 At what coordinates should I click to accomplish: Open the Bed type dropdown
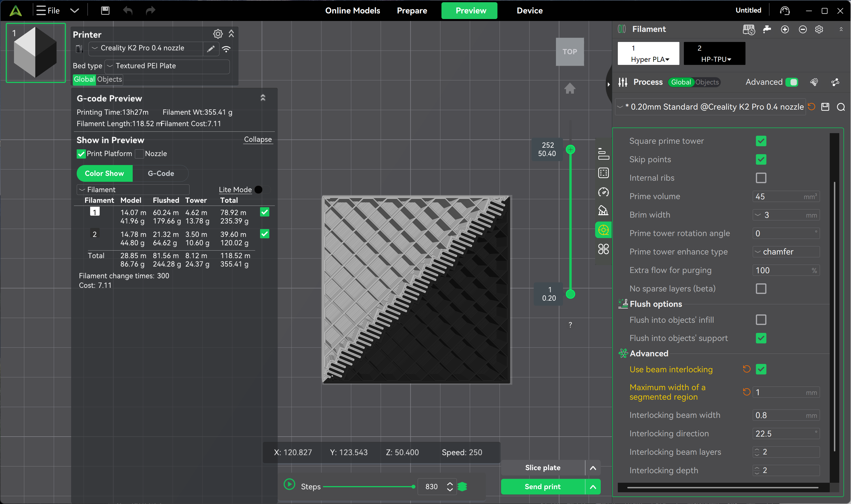[x=167, y=66]
